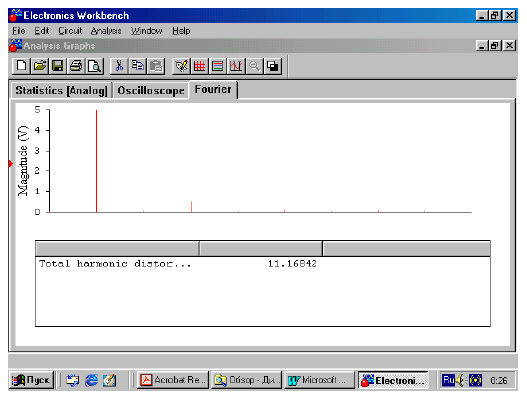Toggle the red Grid icon
The width and height of the screenshot is (527, 393).
click(200, 66)
